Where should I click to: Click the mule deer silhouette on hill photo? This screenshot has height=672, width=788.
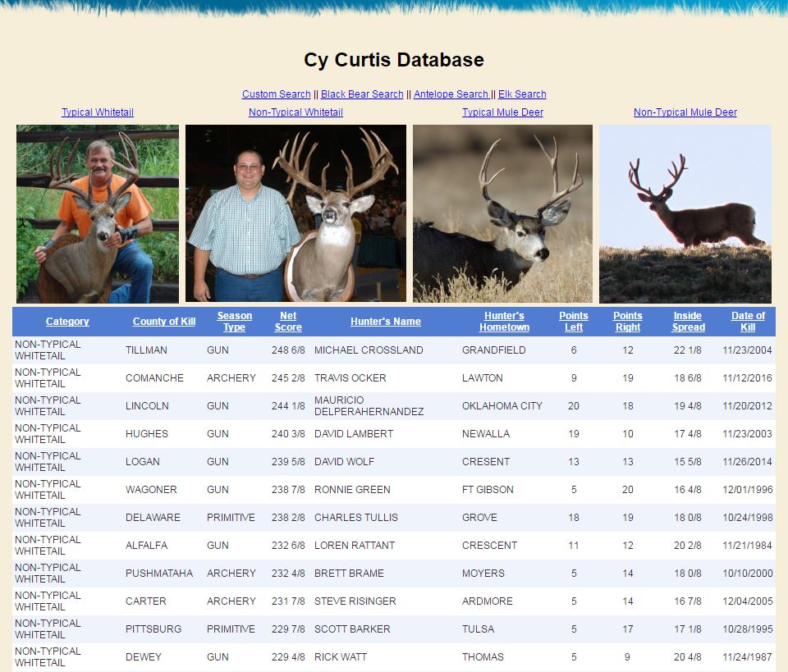click(685, 214)
